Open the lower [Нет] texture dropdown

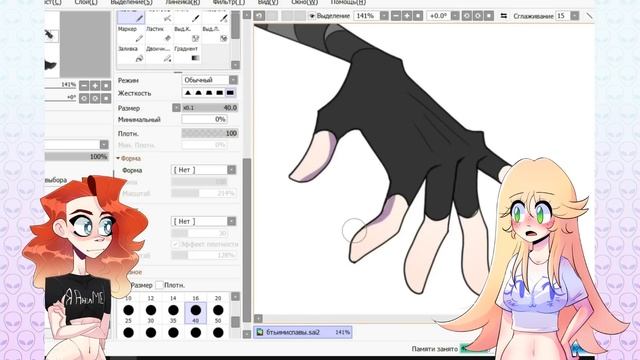coord(231,221)
